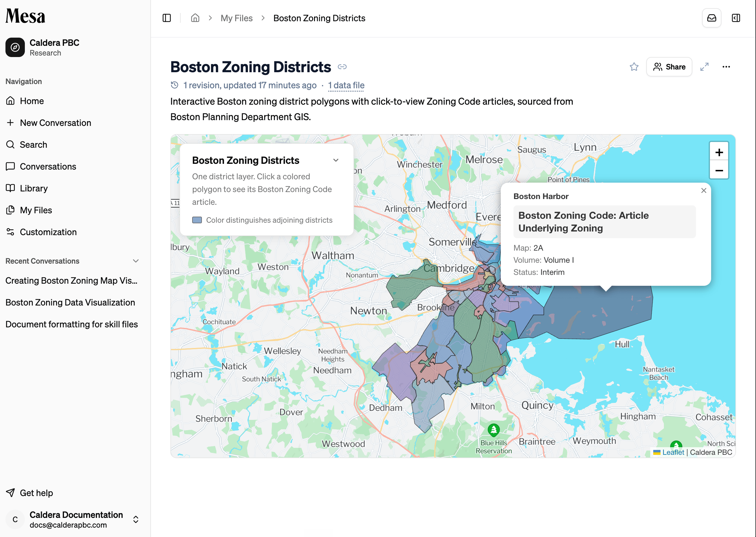
Task: Click the Blue Hills Reservation tree marker
Action: [493, 430]
